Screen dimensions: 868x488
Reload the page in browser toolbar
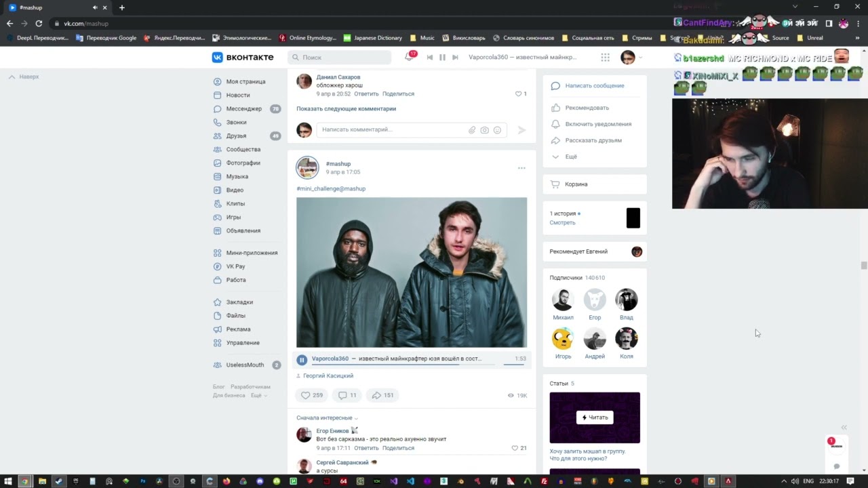coord(39,23)
